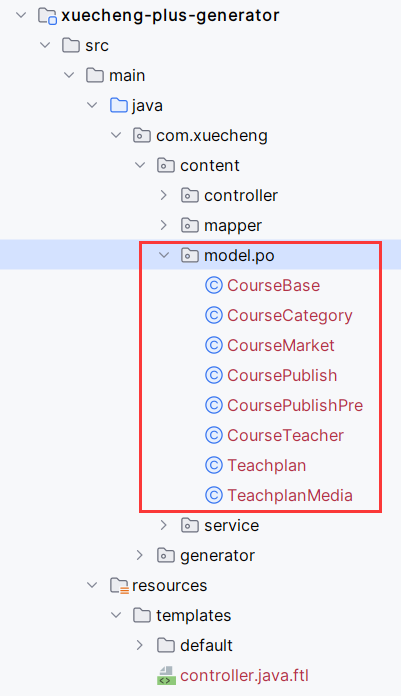401x696 pixels.
Task: Click the resources folder icon
Action: tap(119, 585)
